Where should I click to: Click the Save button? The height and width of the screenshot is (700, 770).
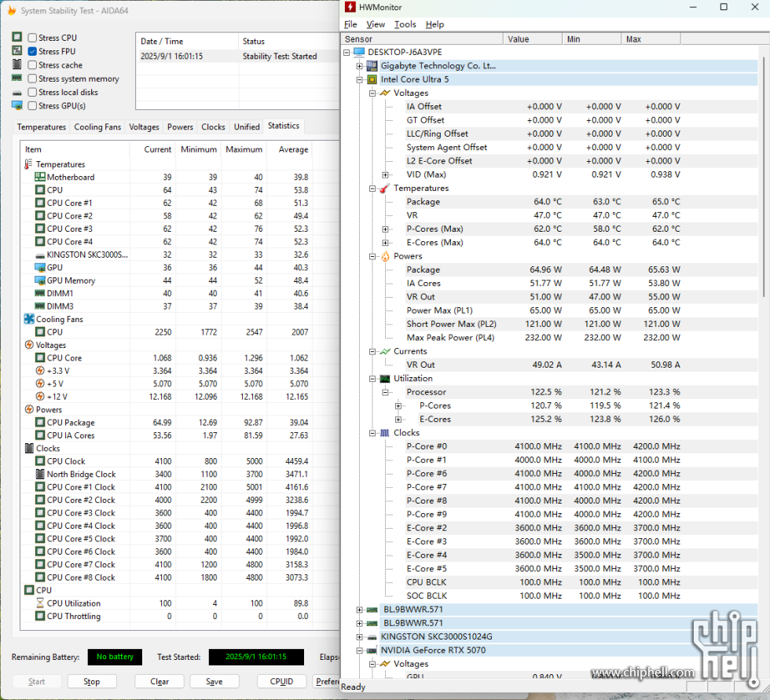coord(214,681)
